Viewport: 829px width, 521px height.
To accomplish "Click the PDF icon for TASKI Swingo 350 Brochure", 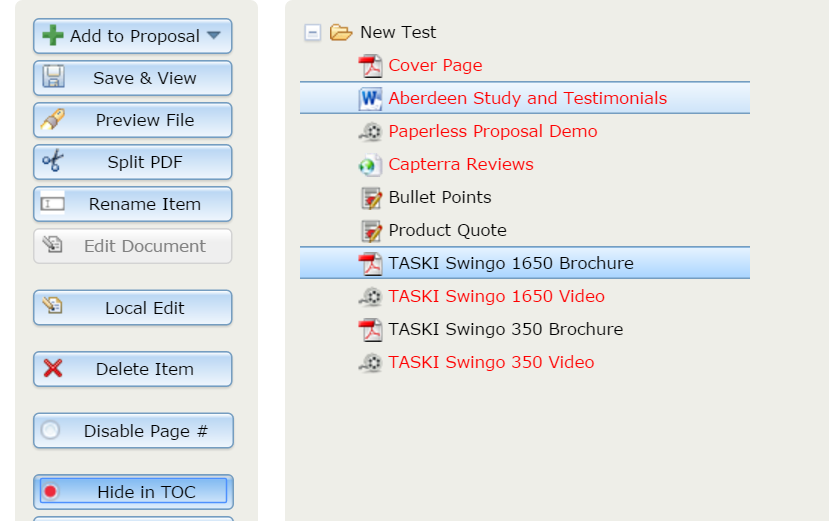I will click(370, 330).
